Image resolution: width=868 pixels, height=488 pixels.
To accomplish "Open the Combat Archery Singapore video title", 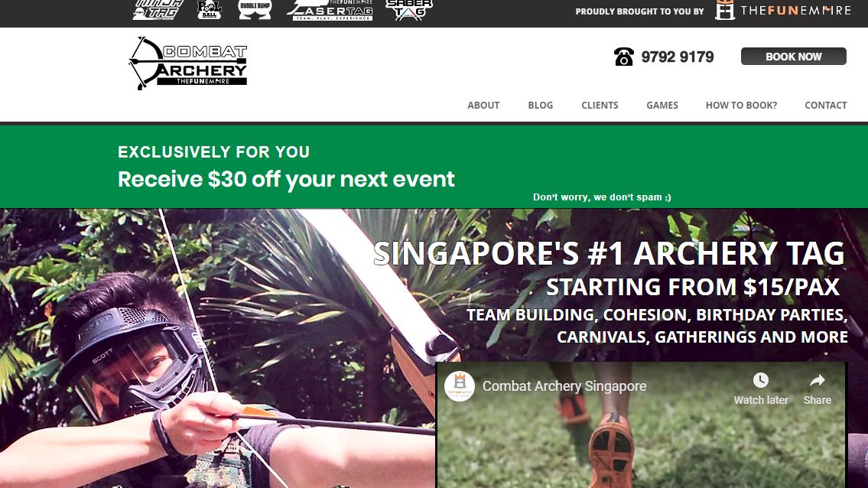I will click(x=564, y=386).
